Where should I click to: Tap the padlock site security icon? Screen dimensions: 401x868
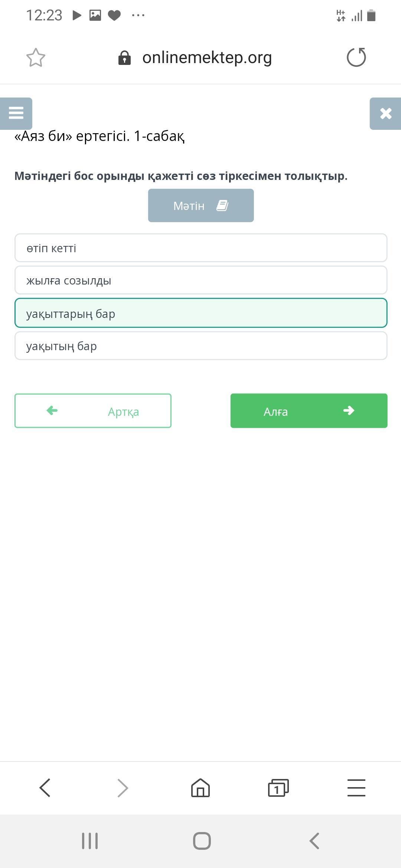[x=124, y=58]
